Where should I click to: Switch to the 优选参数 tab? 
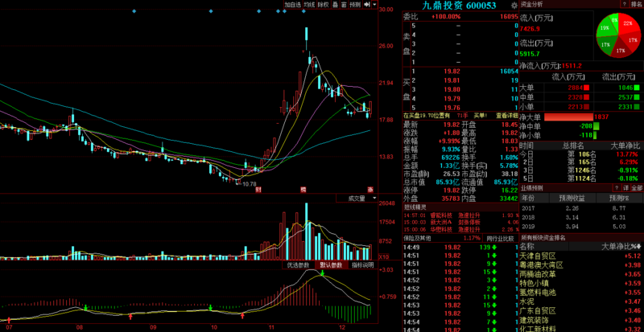[297, 264]
